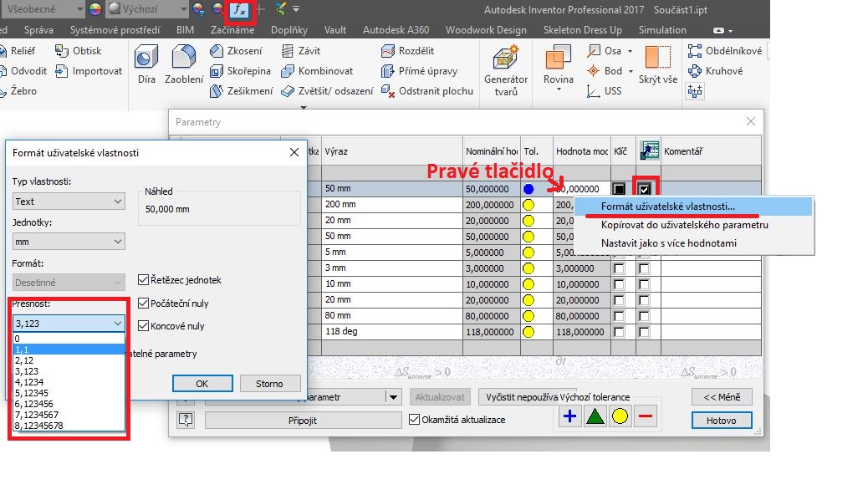Image resolution: width=868 pixels, height=500 pixels.
Task: Select precision option 1,1 in the list
Action: click(x=69, y=349)
